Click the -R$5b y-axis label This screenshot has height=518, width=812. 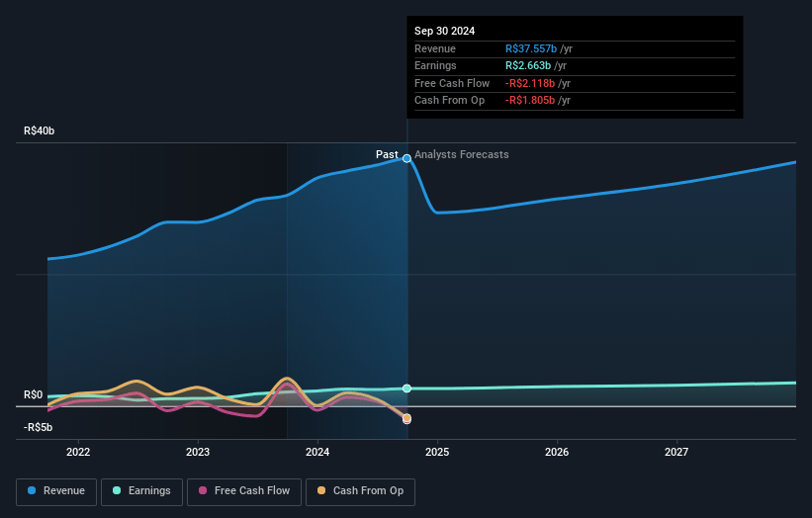38,427
